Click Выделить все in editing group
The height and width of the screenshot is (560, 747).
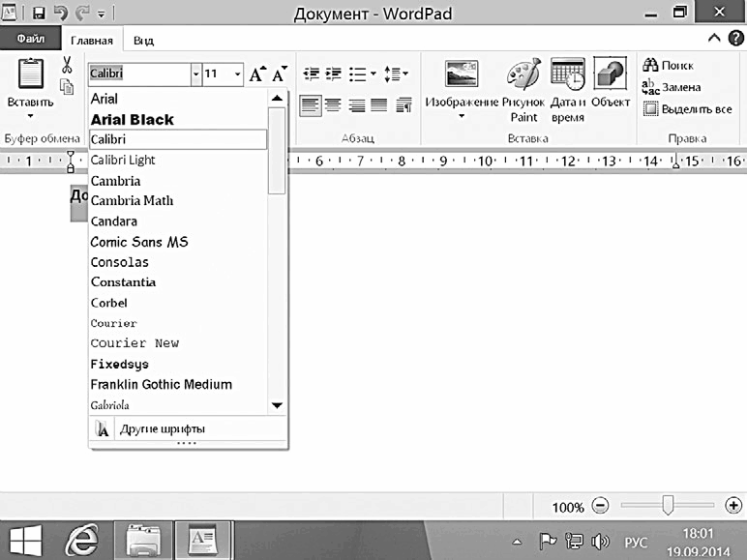tap(687, 109)
